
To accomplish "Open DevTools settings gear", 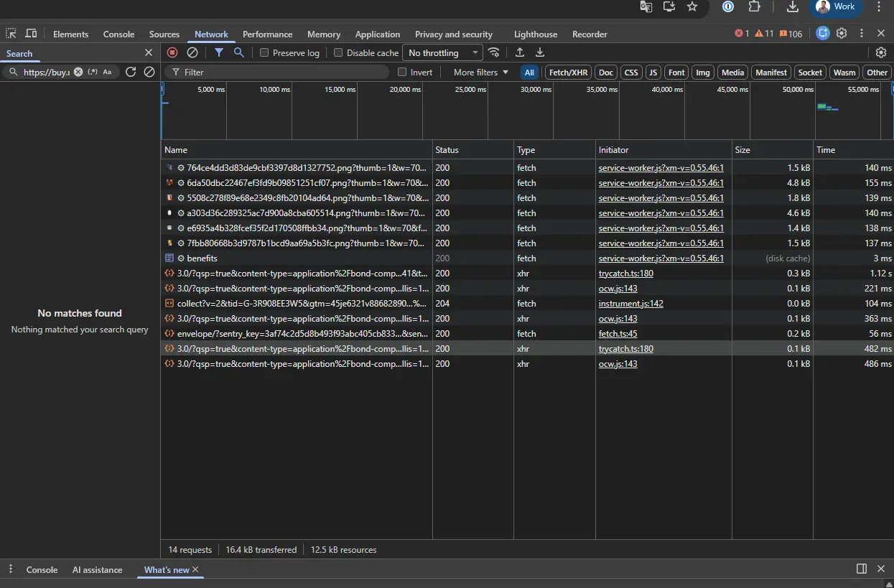I will click(x=842, y=33).
